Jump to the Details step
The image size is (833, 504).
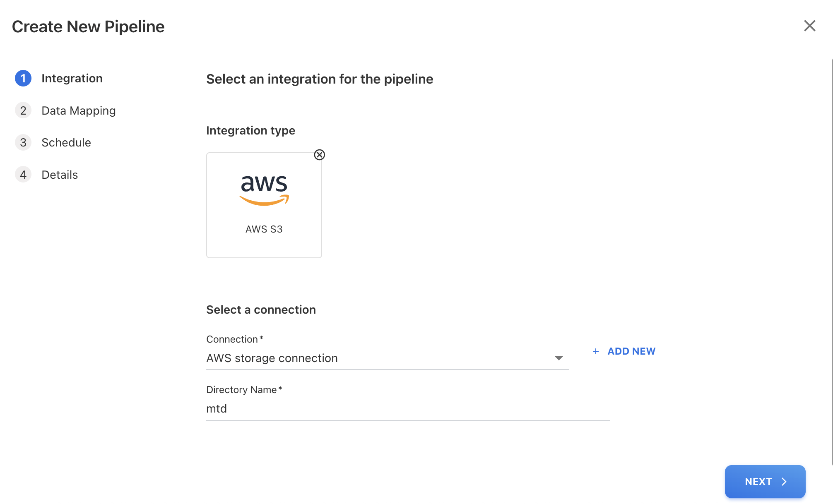[x=60, y=175]
